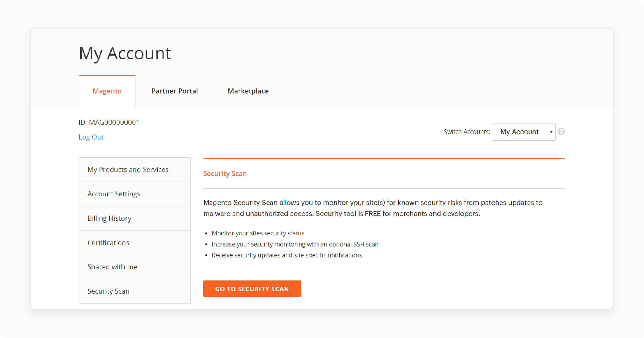Select the Marketplace tab
Screen dimensions: 644x338
248,91
